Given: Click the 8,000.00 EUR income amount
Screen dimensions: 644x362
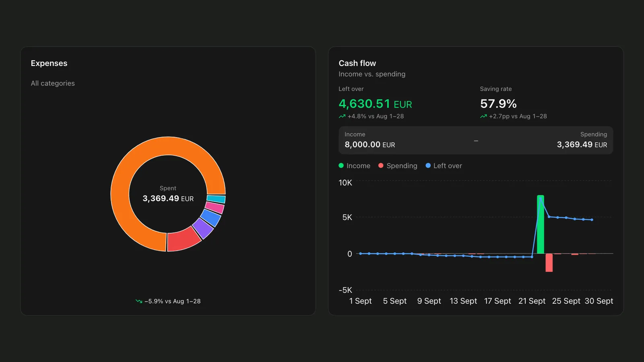Looking at the screenshot, I should click(370, 144).
